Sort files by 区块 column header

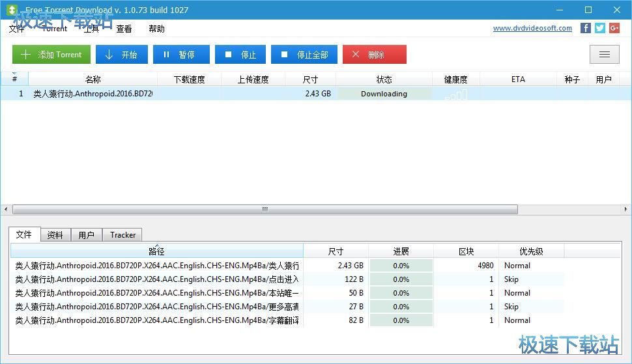467,251
